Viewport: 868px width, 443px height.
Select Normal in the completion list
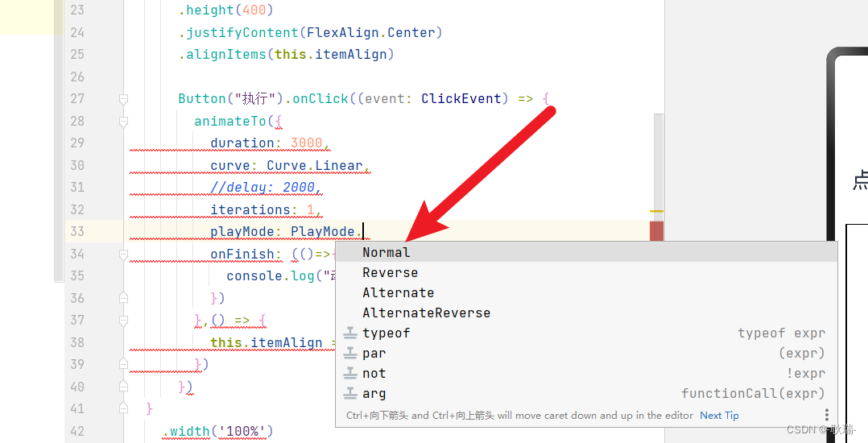click(x=587, y=253)
